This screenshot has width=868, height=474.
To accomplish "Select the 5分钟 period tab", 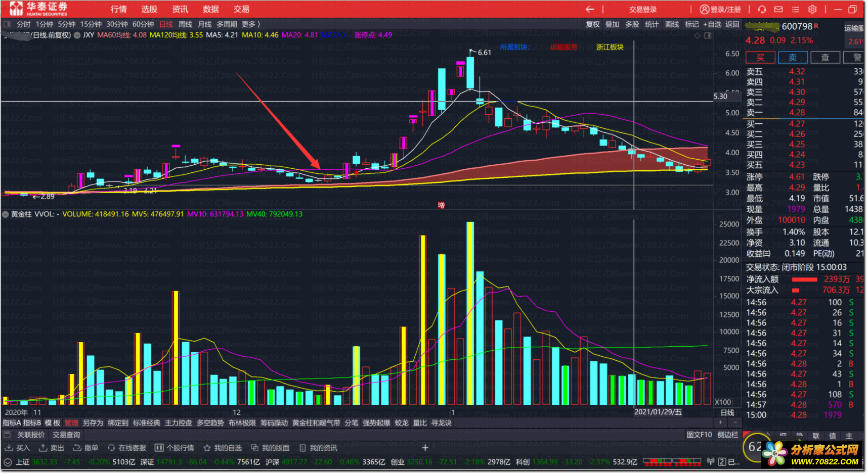I will [x=66, y=24].
